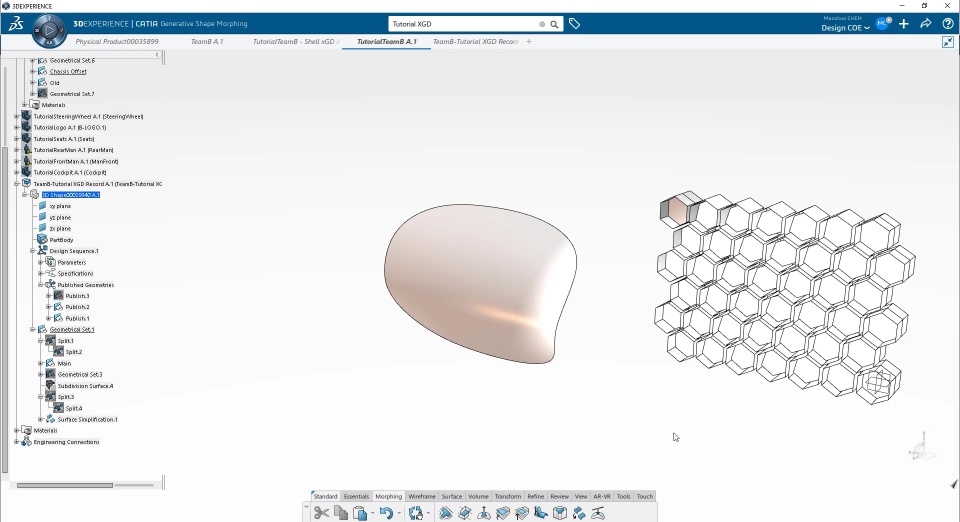960x522 pixels.
Task: Click the Tutorial XGD search field
Action: coord(465,24)
